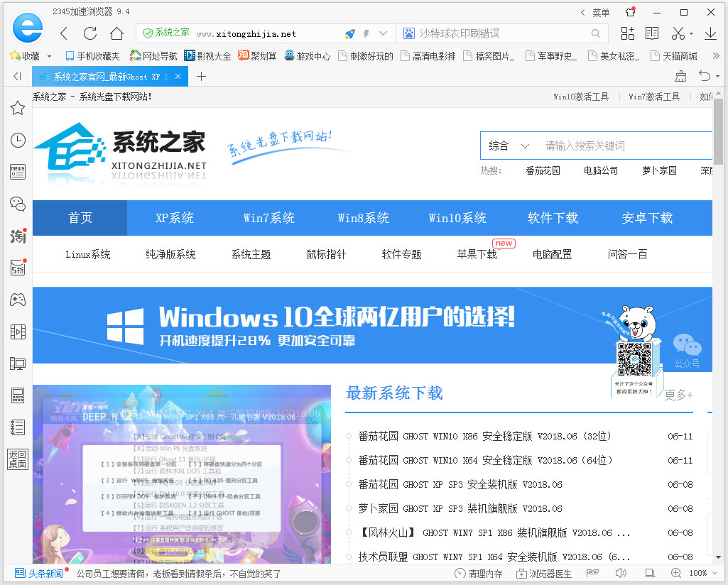728x585 pixels.
Task: Open the news icon in the sidebar
Action: (18, 172)
